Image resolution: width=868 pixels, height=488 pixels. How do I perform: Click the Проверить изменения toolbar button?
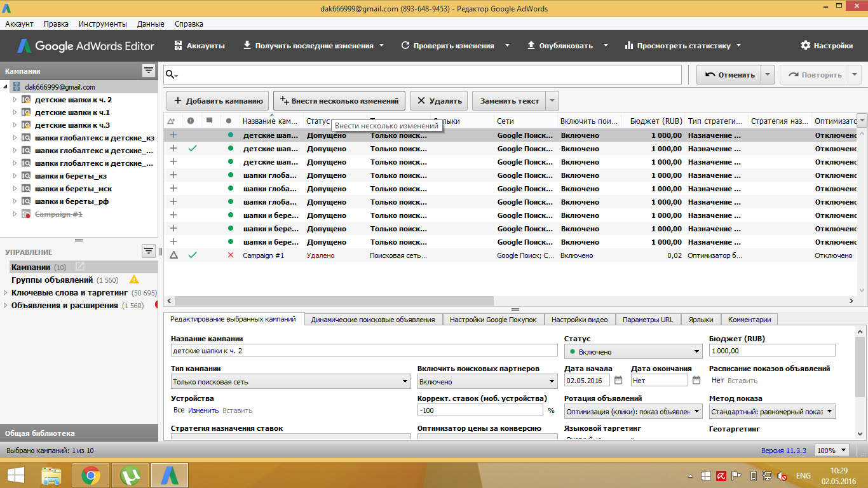point(447,46)
